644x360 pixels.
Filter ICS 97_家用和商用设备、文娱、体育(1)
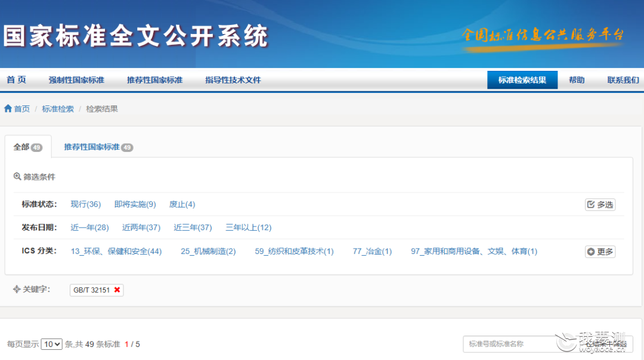coord(474,251)
